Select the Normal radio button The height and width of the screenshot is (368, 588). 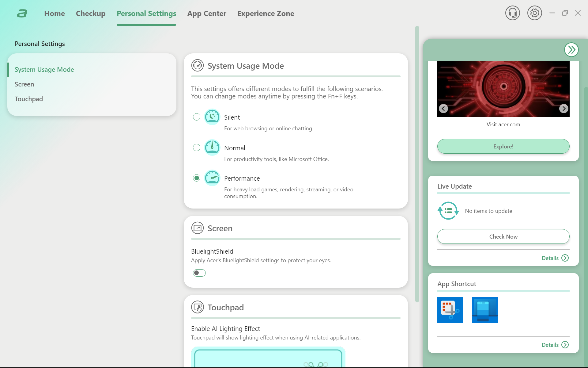coord(197,148)
